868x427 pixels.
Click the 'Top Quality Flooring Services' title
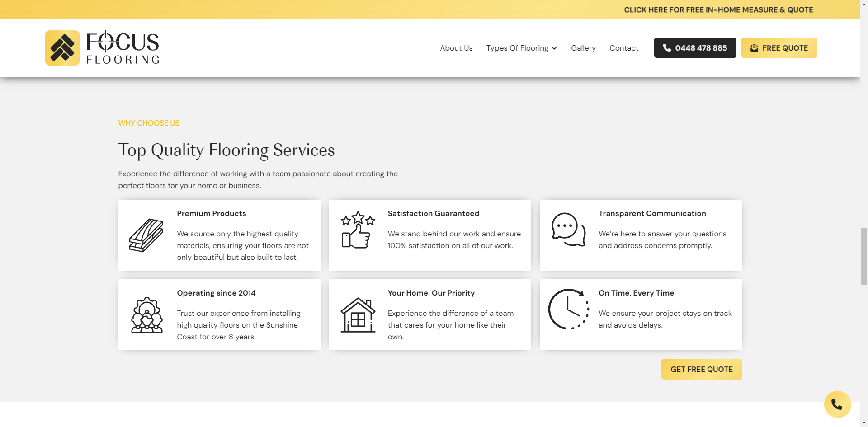[x=226, y=150]
